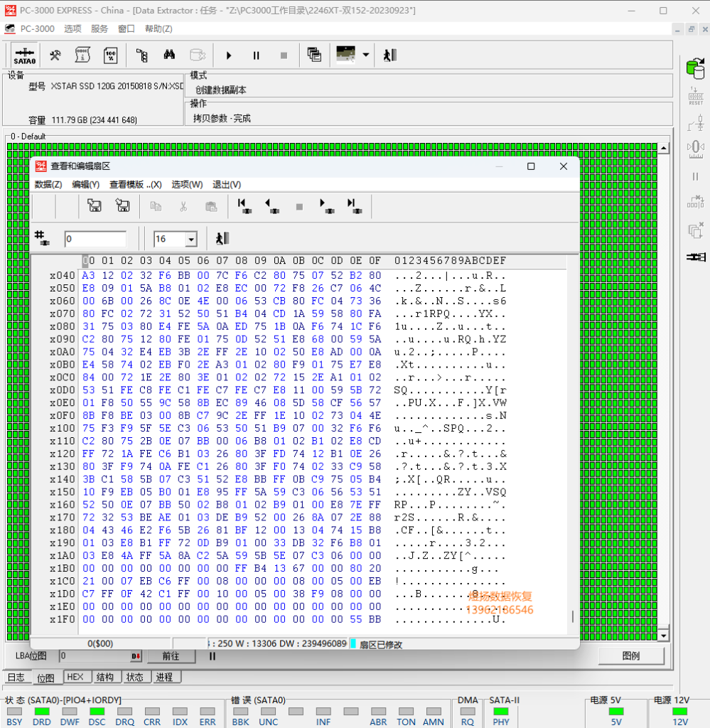Click the second floppy-disk icon in sector editor toolbar
Screen dimensions: 710x728
pyautogui.click(x=122, y=205)
